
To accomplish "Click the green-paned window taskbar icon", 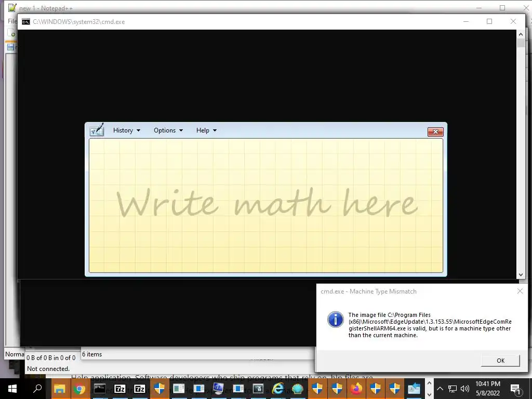I will 179,389.
